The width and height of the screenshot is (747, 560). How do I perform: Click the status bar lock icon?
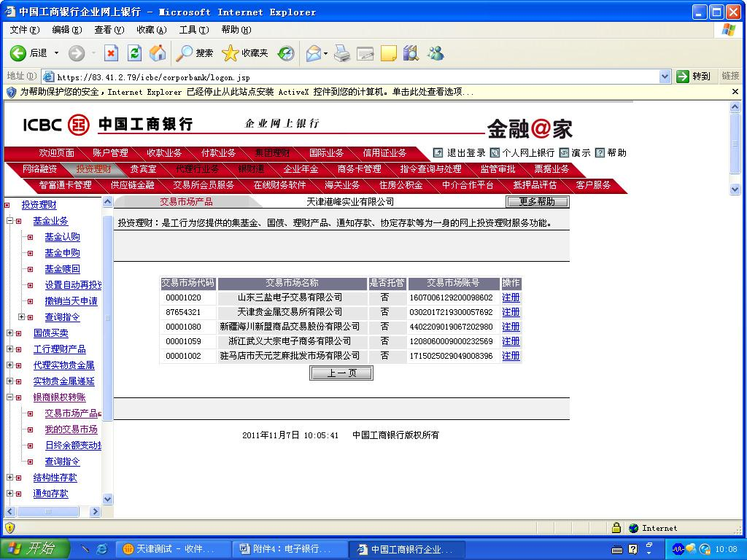tap(616, 528)
